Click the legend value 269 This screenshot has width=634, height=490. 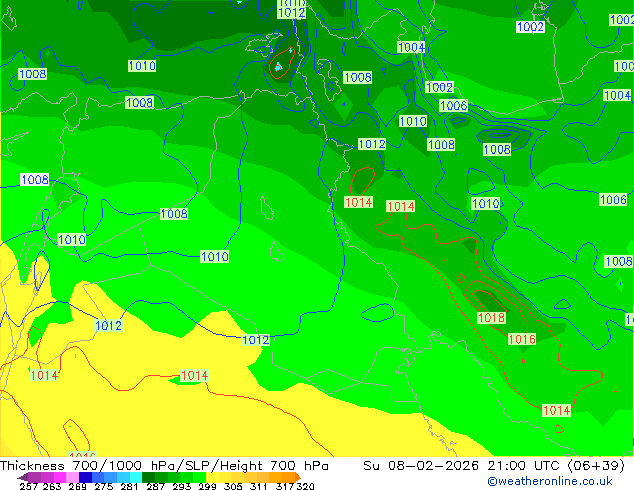click(x=77, y=486)
